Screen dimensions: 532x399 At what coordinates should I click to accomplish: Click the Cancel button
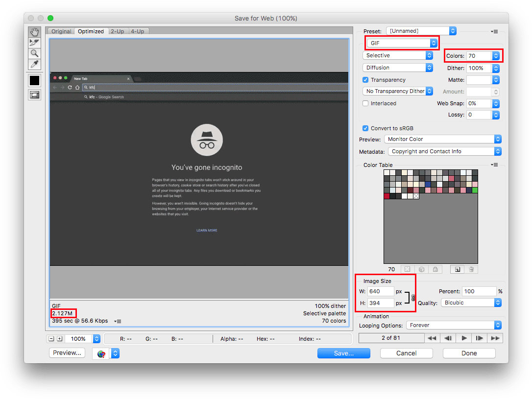click(x=406, y=353)
